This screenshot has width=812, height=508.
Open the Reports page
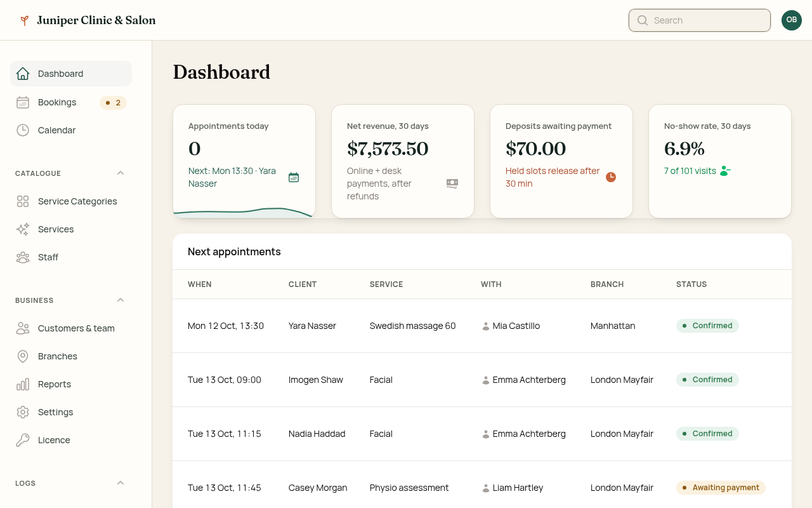tap(71, 384)
